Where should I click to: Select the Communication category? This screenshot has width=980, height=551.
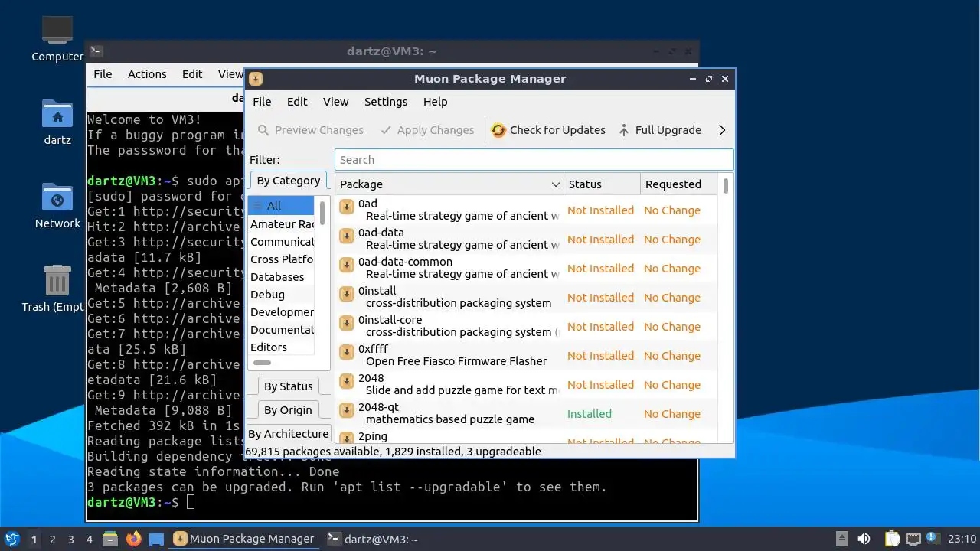pos(280,242)
